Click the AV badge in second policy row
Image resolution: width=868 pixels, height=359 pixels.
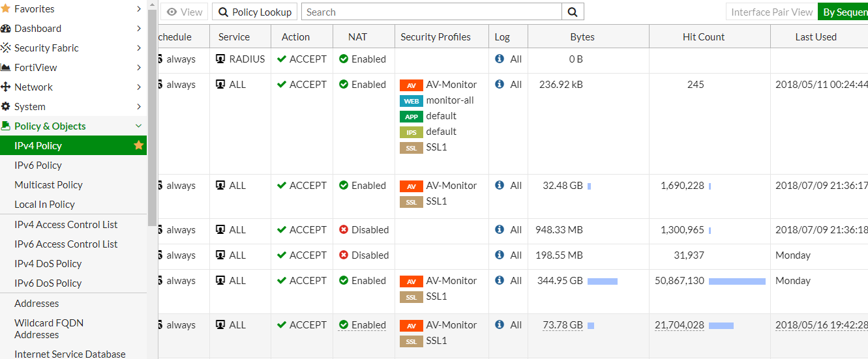coord(411,85)
